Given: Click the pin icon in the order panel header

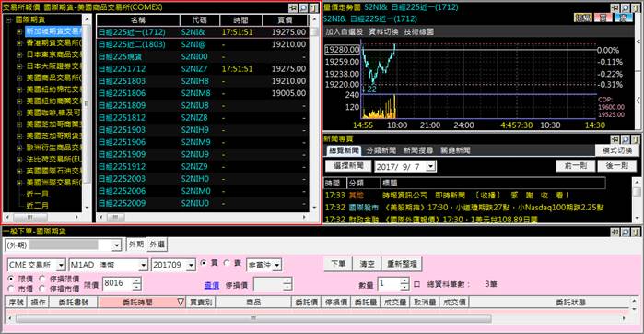Looking at the screenshot, I should [x=615, y=232].
